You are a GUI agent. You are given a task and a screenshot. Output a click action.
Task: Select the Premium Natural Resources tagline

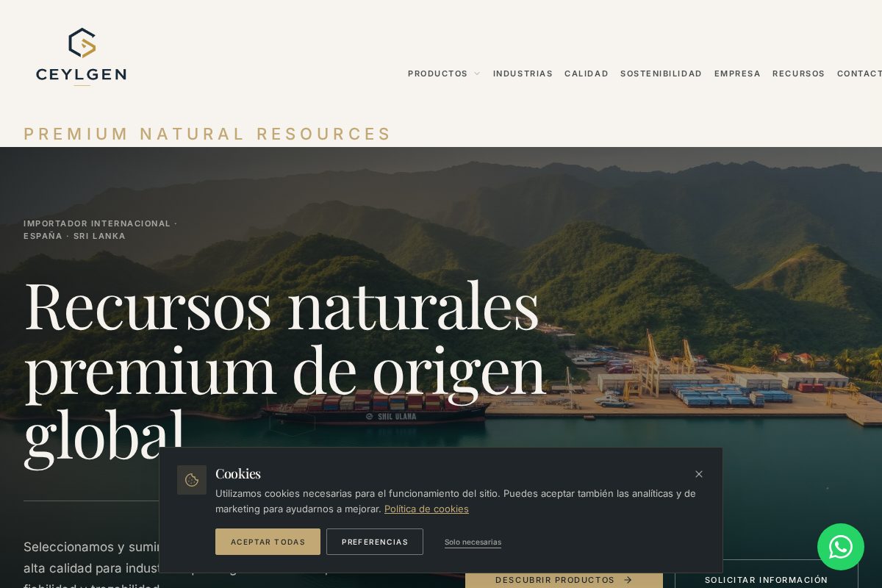pos(207,134)
